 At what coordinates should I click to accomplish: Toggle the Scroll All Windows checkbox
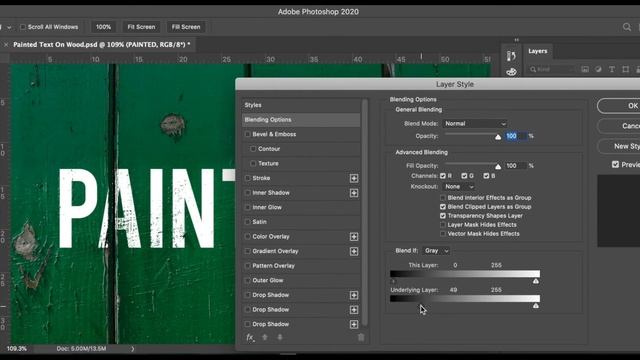coord(23,27)
